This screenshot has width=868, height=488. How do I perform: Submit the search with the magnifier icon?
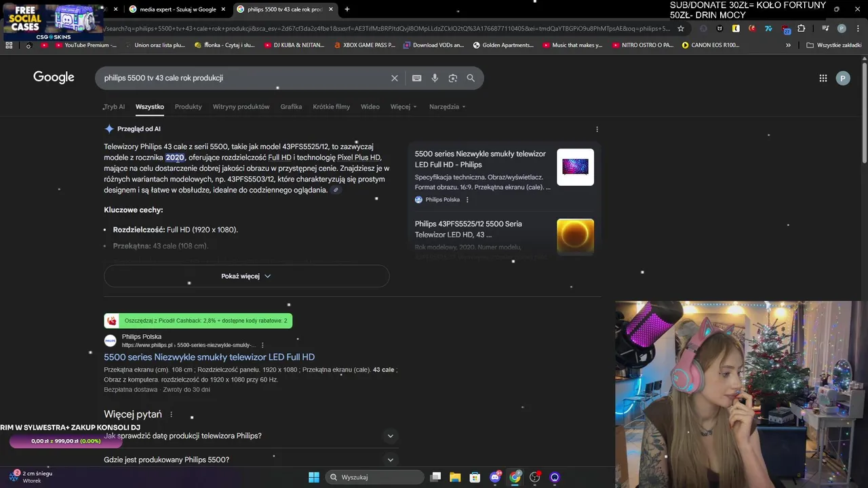coord(471,78)
